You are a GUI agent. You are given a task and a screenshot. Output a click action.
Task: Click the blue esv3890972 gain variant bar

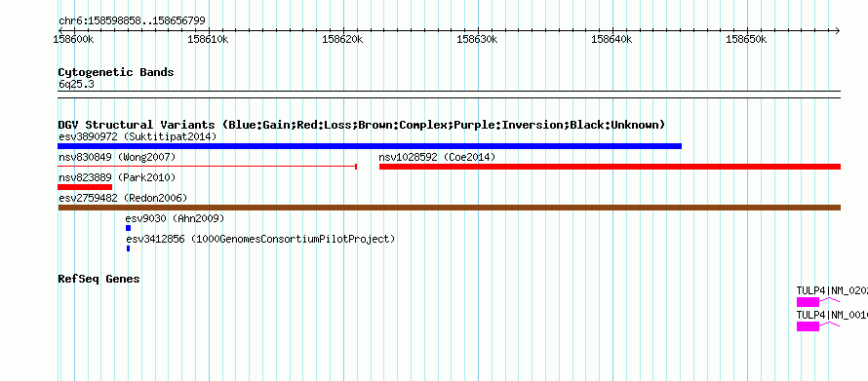370,146
